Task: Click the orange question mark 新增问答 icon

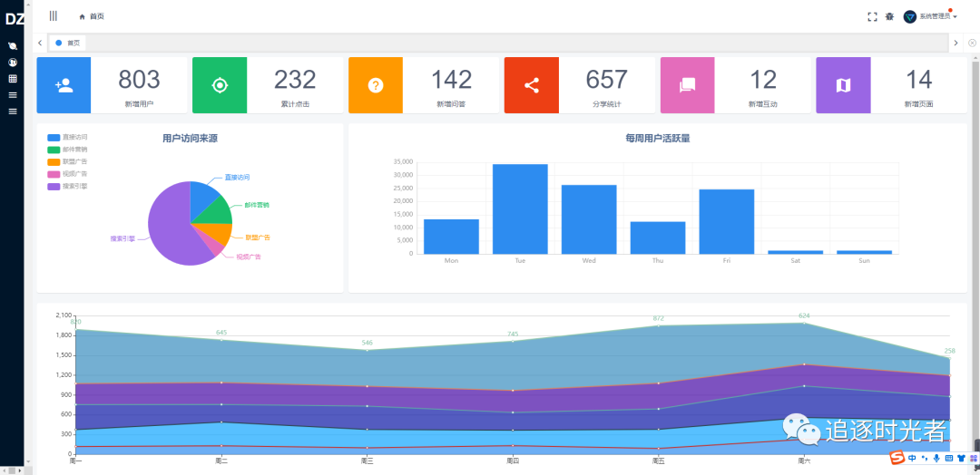Action: [x=375, y=85]
